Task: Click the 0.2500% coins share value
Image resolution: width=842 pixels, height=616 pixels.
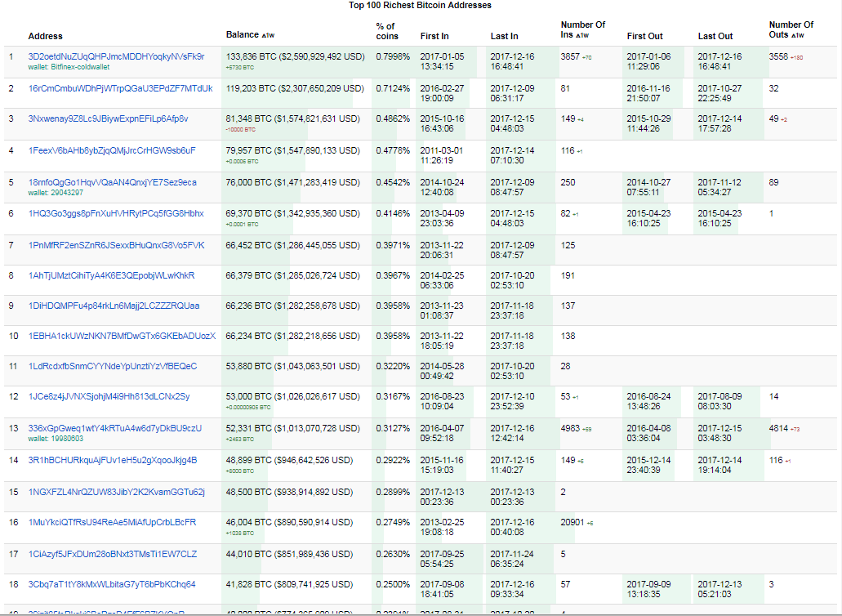Action: tap(393, 584)
